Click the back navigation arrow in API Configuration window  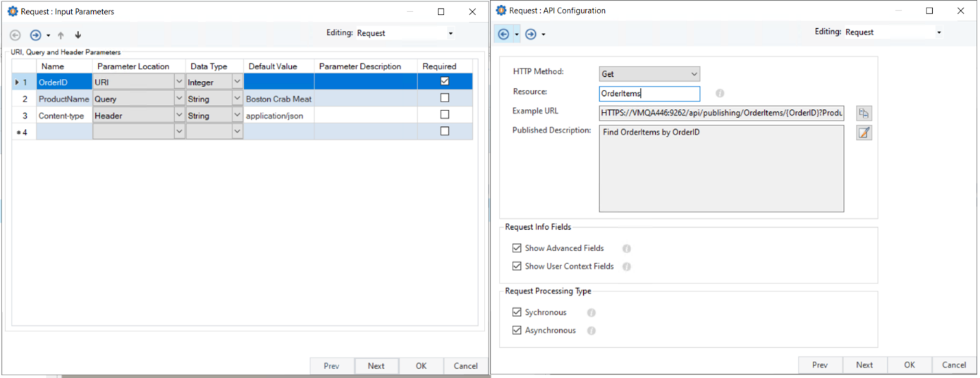coord(503,34)
